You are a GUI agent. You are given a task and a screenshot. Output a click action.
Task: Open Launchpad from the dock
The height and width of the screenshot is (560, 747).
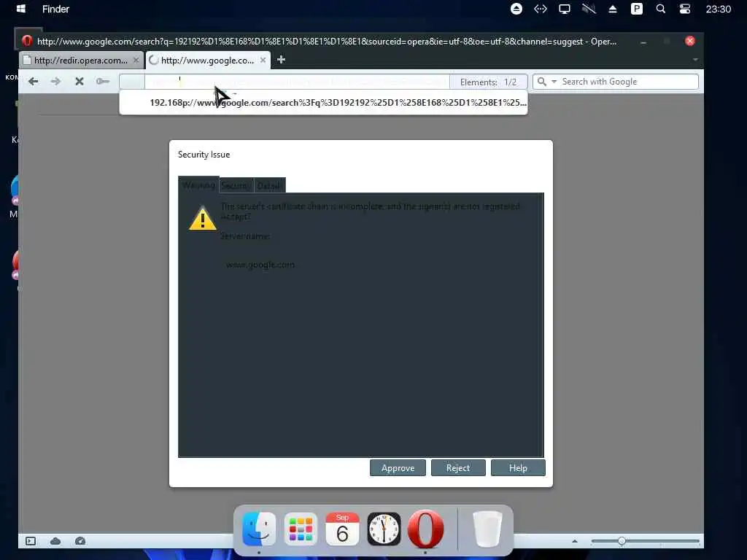[x=301, y=529]
